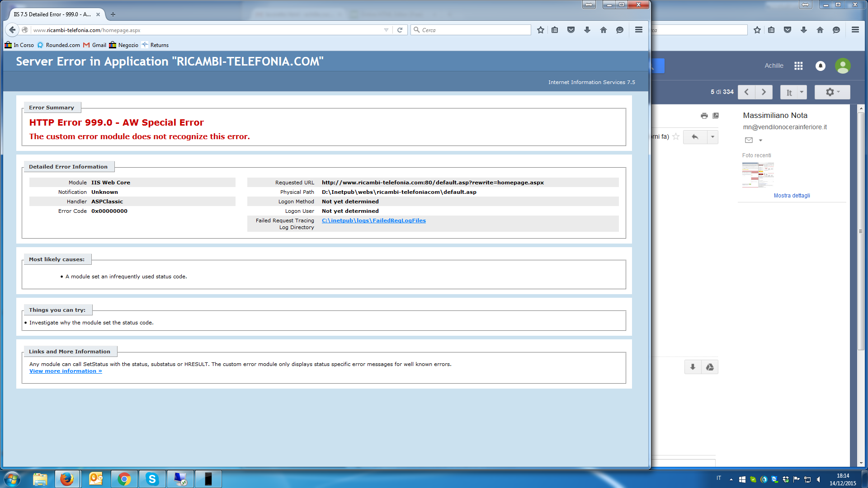The width and height of the screenshot is (868, 488).
Task: Open the URL bar history dropdown
Action: coord(386,30)
